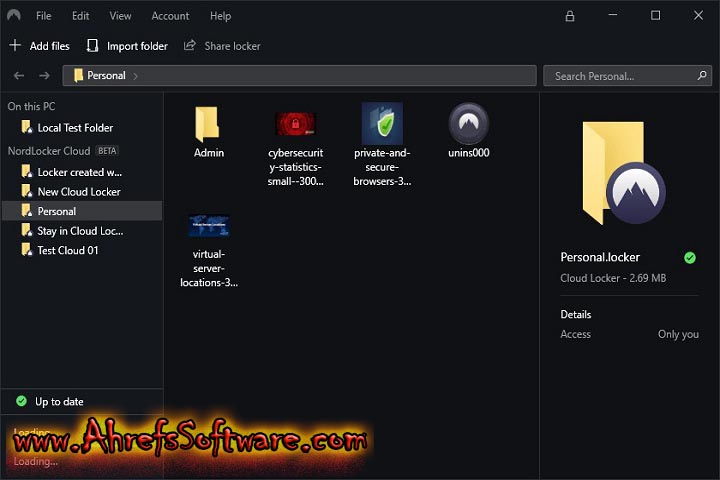The image size is (720, 480).
Task: Click the Add files button
Action: (40, 46)
